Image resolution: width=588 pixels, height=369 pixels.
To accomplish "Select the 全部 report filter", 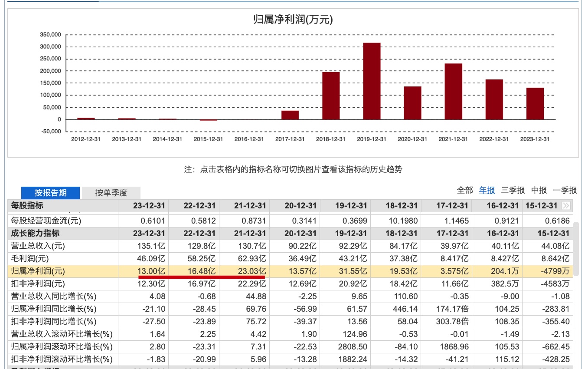I will (x=465, y=190).
